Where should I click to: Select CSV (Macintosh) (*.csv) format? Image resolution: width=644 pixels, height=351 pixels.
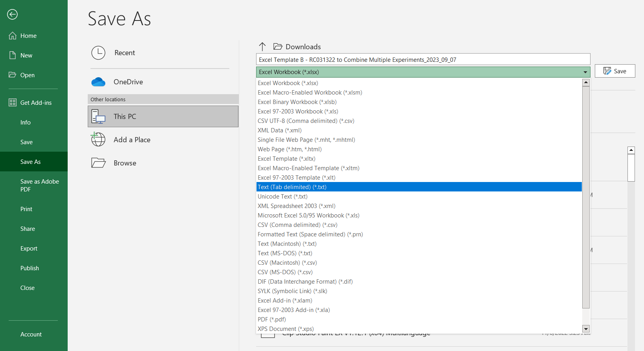click(x=419, y=263)
